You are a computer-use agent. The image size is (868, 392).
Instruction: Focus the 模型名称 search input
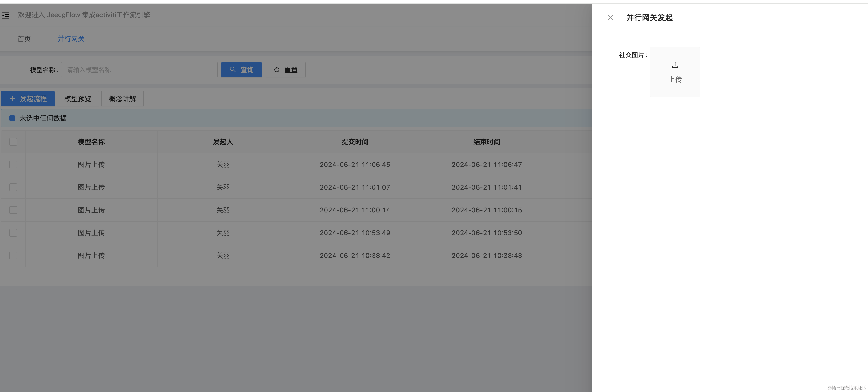pyautogui.click(x=139, y=70)
